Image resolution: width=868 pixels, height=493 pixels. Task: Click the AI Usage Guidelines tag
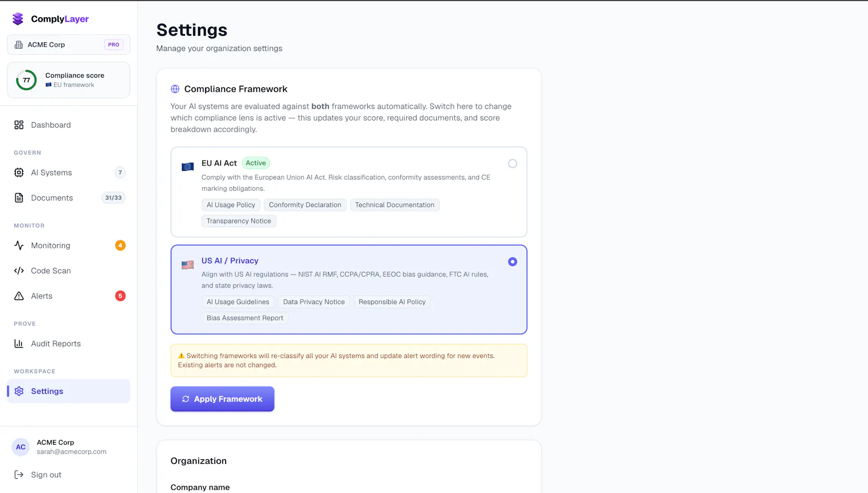point(238,302)
